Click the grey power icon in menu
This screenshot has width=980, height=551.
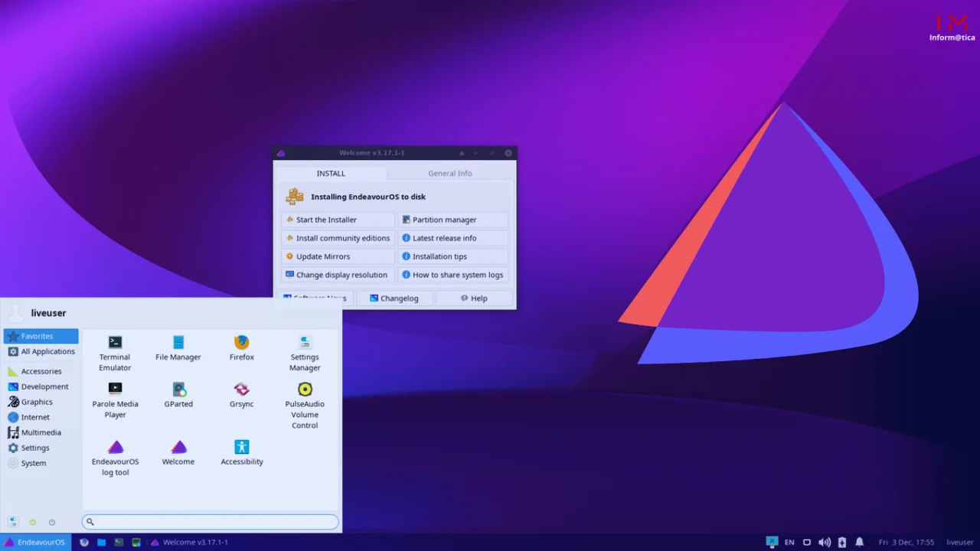(x=52, y=522)
